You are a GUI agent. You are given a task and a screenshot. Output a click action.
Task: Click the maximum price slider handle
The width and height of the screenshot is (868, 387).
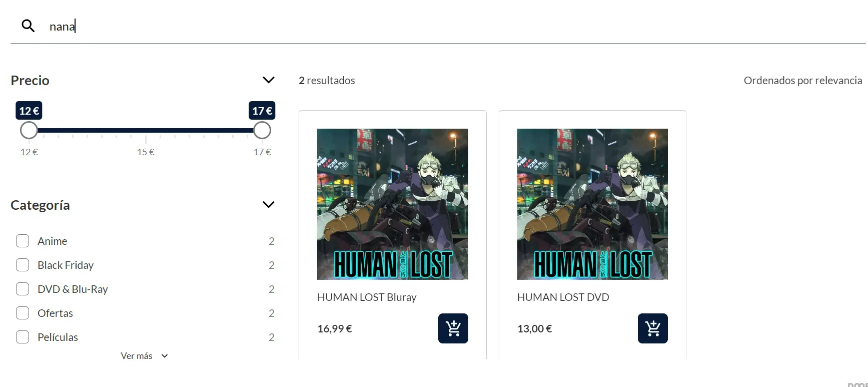pos(262,130)
